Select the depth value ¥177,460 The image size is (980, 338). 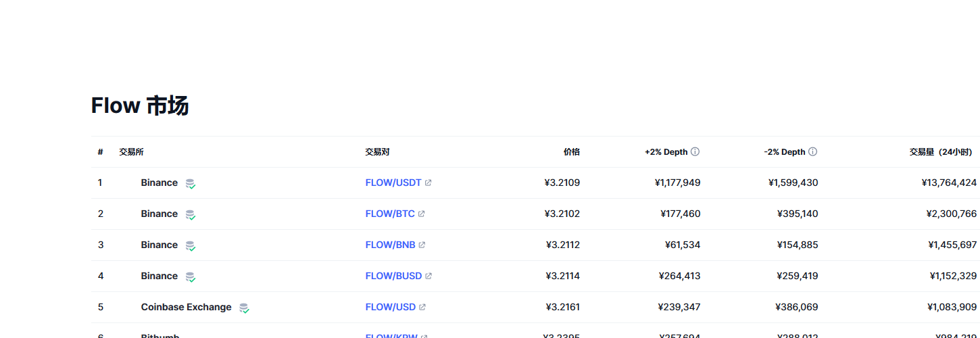[681, 214]
